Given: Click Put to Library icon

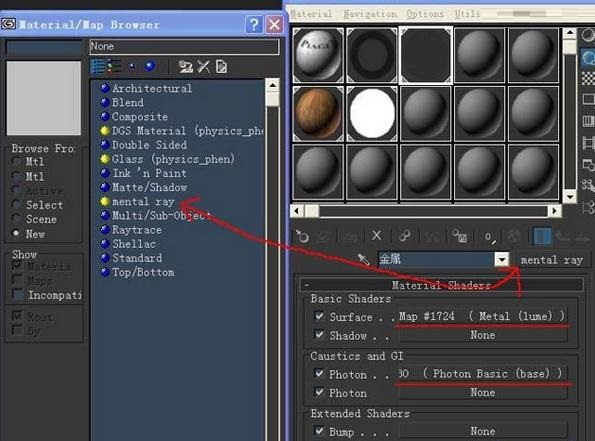Looking at the screenshot, I should 460,236.
